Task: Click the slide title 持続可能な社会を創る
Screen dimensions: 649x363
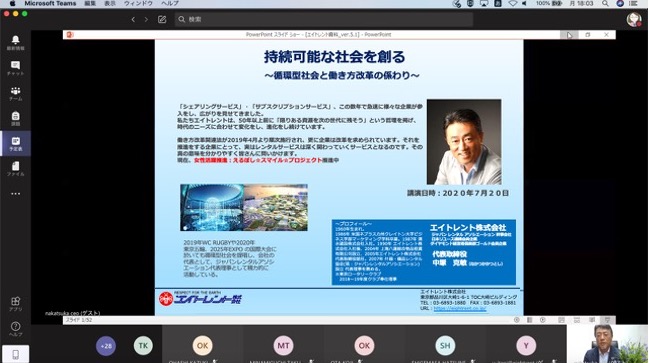Action: (x=334, y=57)
